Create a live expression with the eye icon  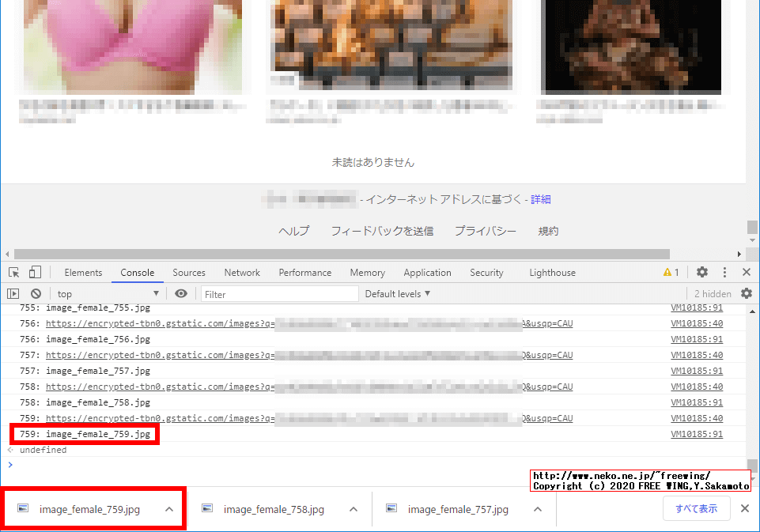pyautogui.click(x=181, y=293)
